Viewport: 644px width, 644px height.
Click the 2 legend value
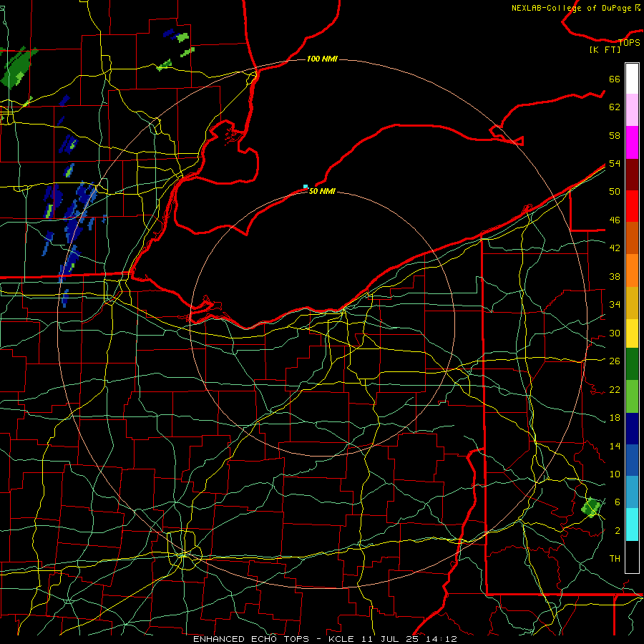pyautogui.click(x=617, y=530)
